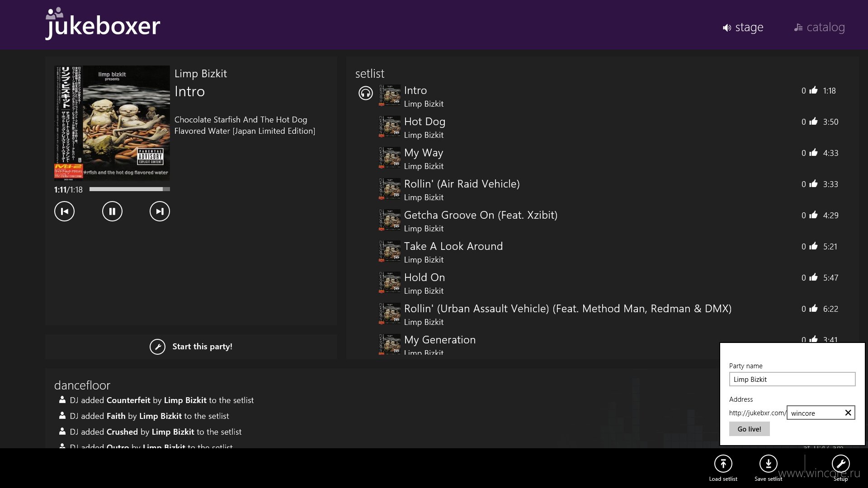Image resolution: width=868 pixels, height=488 pixels.
Task: Click the setlist heading
Action: point(369,74)
